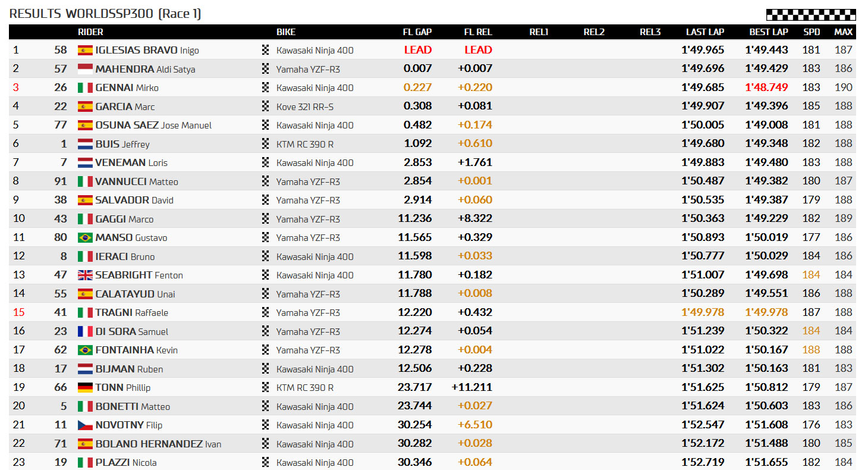Select the red LEAD under FL REL

tap(479, 50)
